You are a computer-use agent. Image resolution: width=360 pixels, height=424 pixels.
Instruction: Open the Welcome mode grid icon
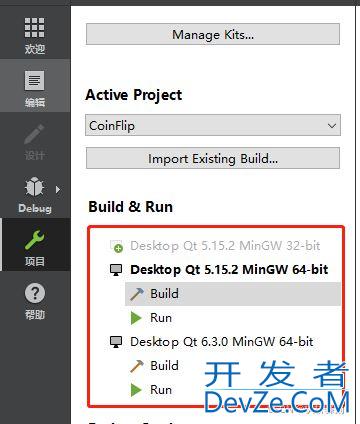click(34, 28)
